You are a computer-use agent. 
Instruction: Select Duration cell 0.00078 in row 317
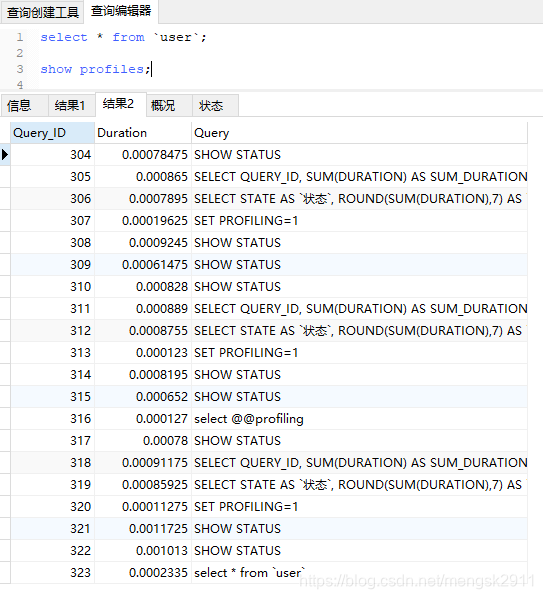point(143,441)
